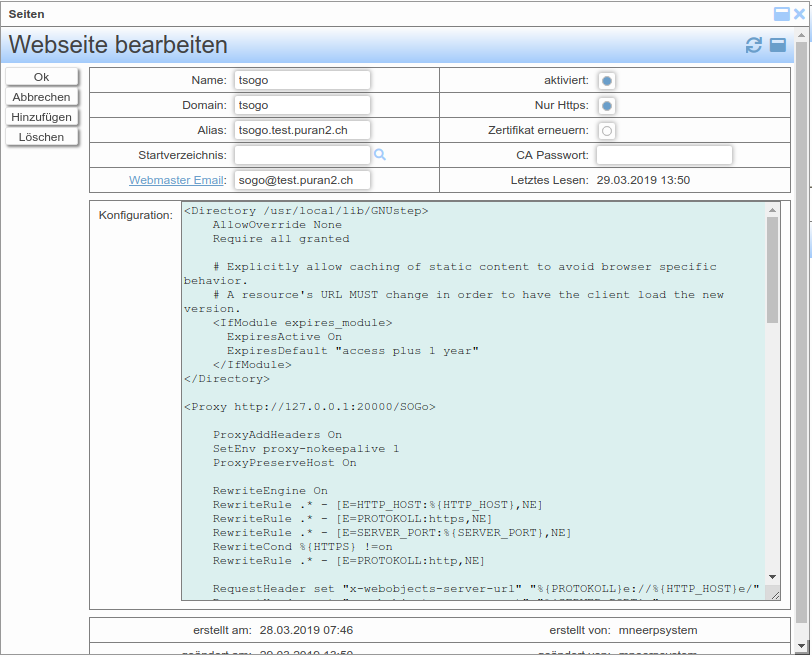Viewport: 812px width, 657px height.
Task: Click the Konfiguration text area scrollbar
Action: coord(772,270)
